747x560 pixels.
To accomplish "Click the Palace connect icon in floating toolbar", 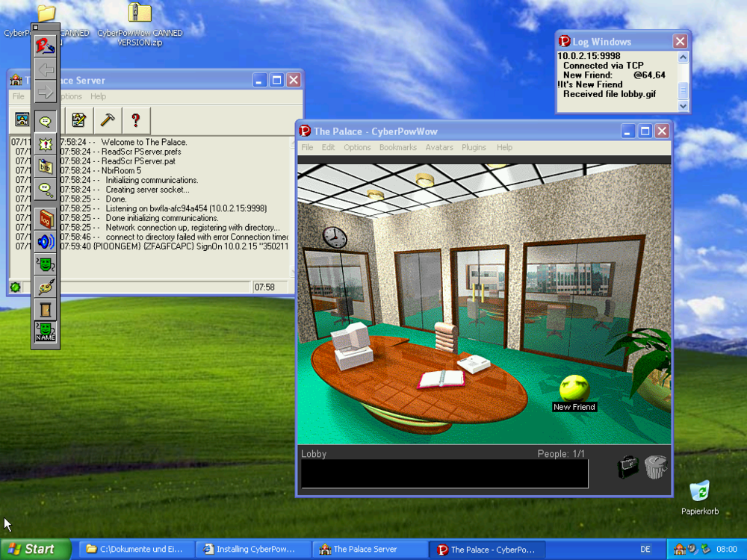I will tap(46, 46).
